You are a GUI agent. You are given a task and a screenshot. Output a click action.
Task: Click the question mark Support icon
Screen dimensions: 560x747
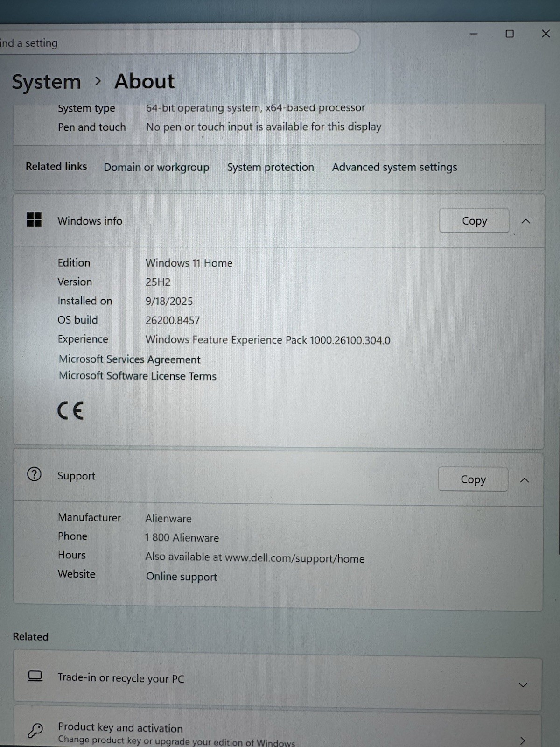coord(34,474)
